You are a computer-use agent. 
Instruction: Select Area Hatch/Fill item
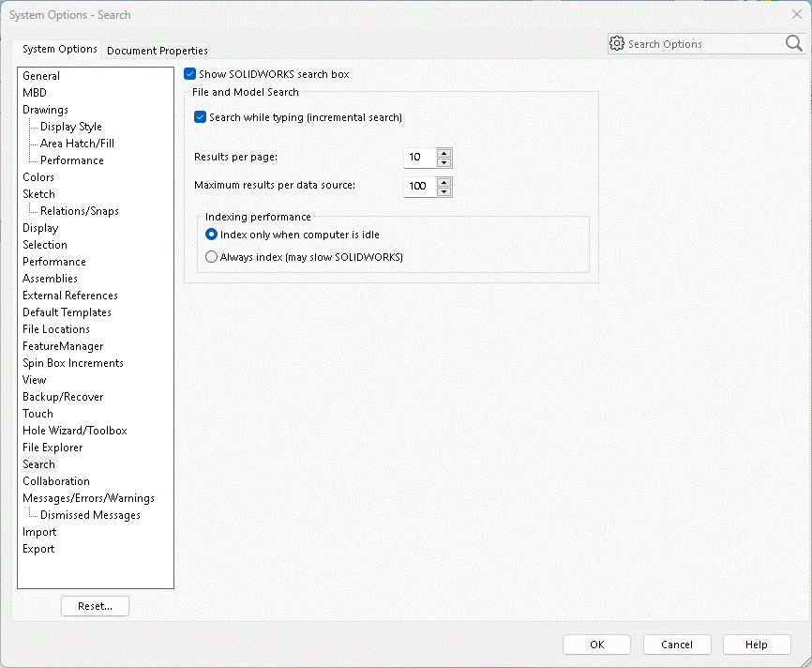click(77, 144)
